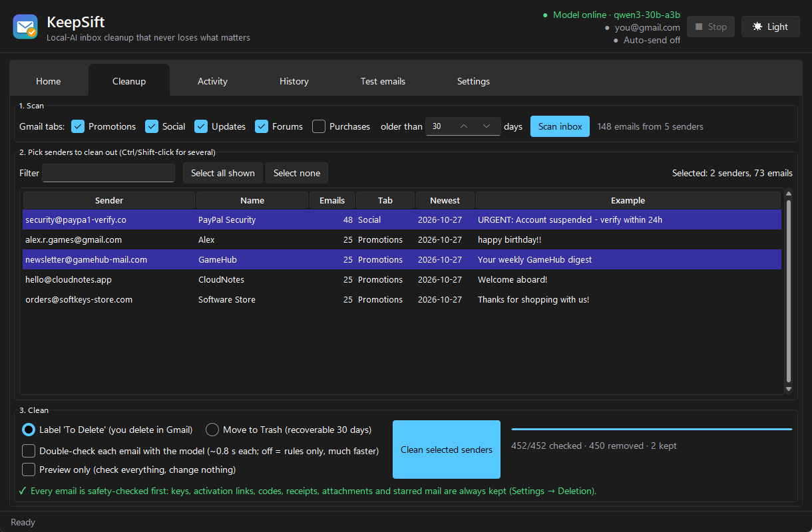This screenshot has width=812, height=532.
Task: Go to the Settings tab
Action: pos(473,81)
